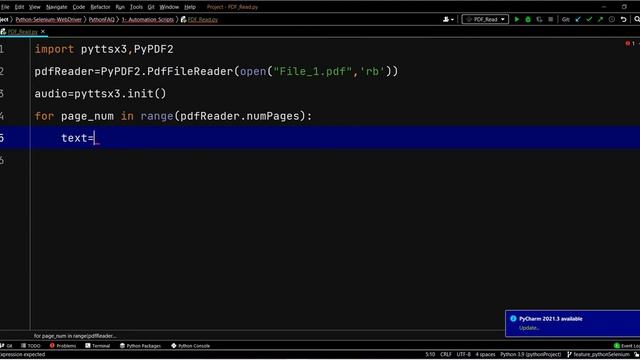Update project with the blue Git arrow
This screenshot has height=360, width=640.
click(x=578, y=19)
